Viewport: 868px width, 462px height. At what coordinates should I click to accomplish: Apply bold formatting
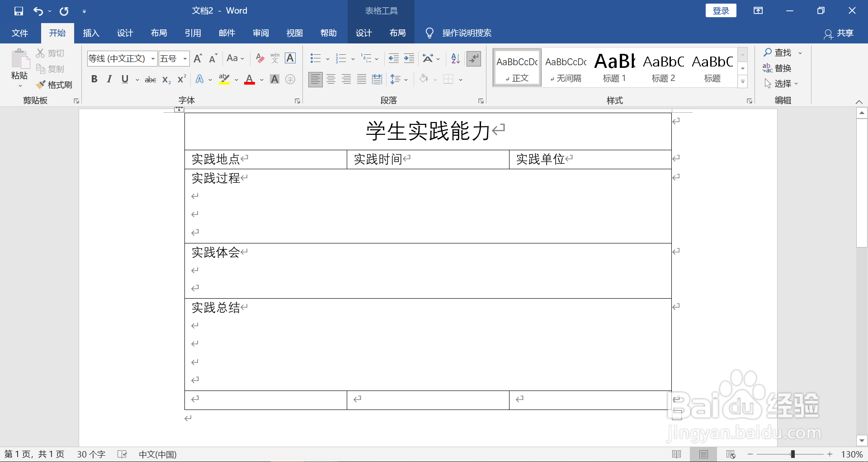[x=94, y=79]
